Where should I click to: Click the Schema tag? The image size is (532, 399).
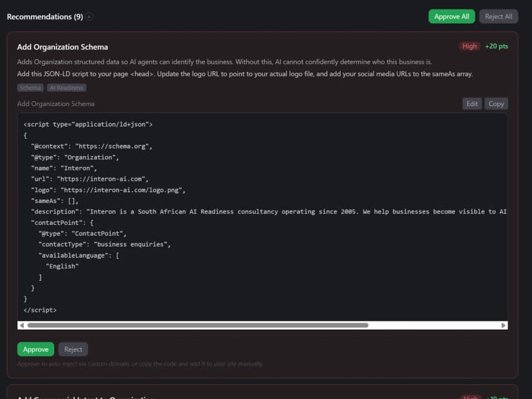(x=30, y=87)
